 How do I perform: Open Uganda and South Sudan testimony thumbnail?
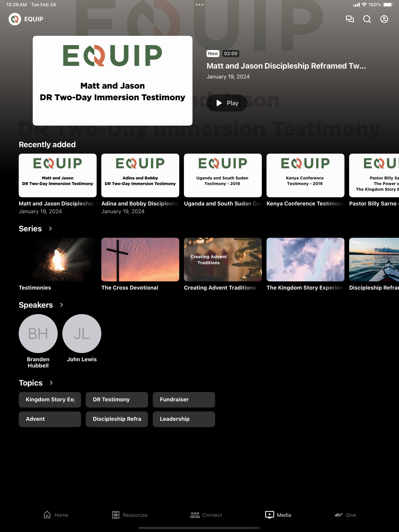223,175
